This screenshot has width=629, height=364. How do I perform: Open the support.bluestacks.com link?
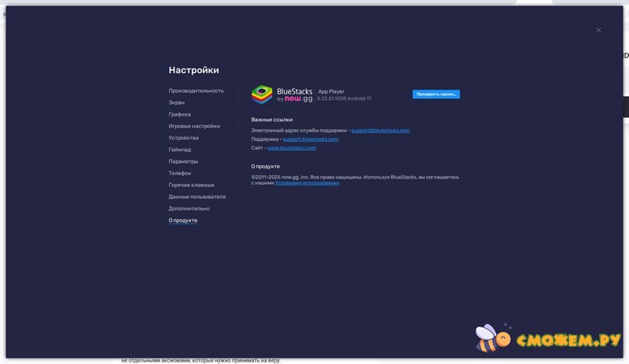(x=311, y=139)
